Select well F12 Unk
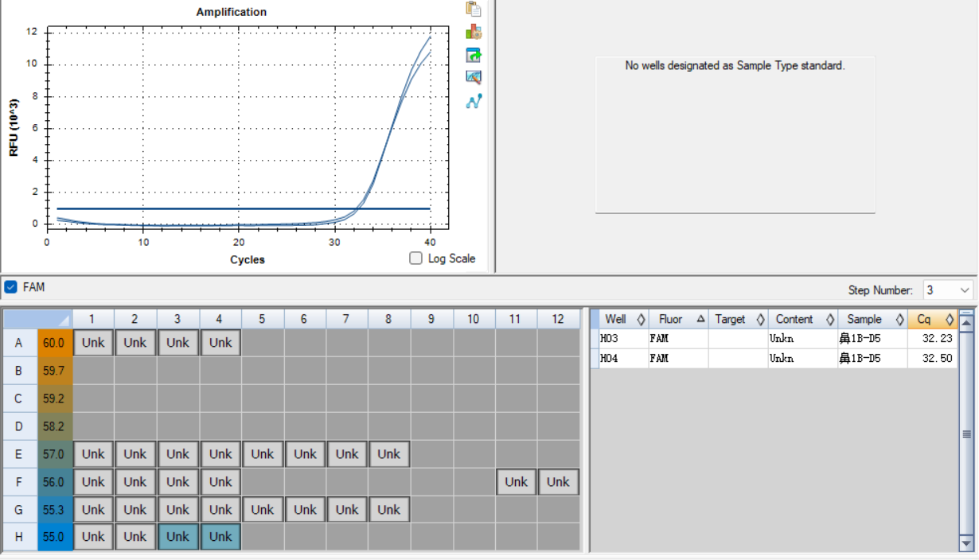The image size is (979, 560). click(x=558, y=482)
